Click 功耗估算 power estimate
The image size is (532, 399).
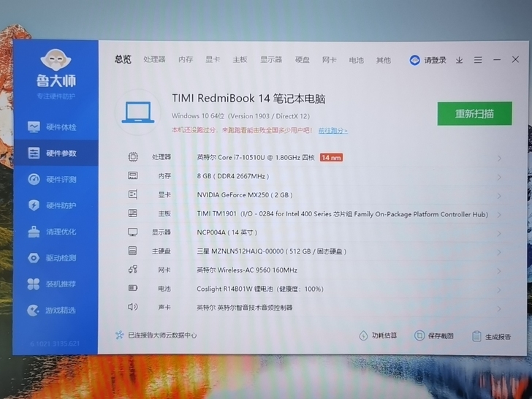378,335
